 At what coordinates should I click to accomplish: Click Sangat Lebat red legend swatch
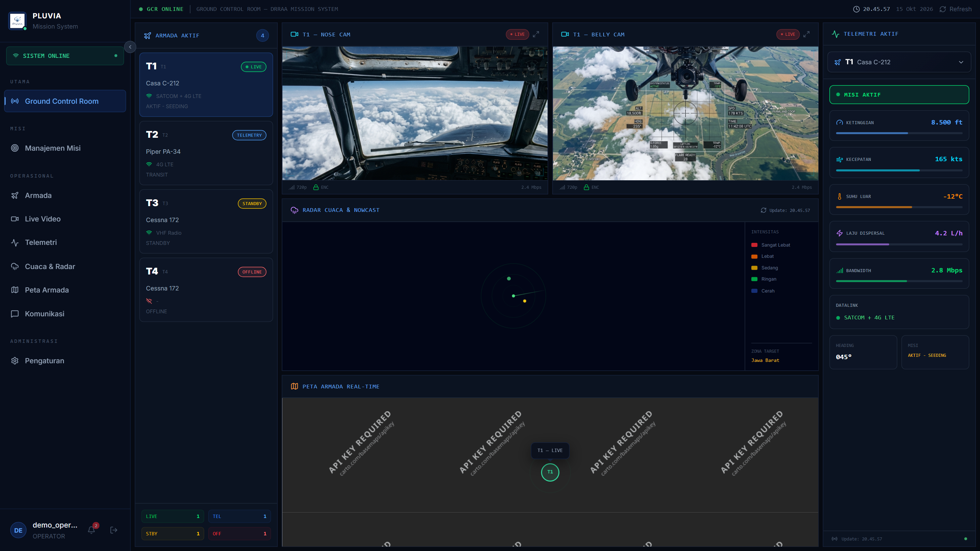pyautogui.click(x=754, y=245)
